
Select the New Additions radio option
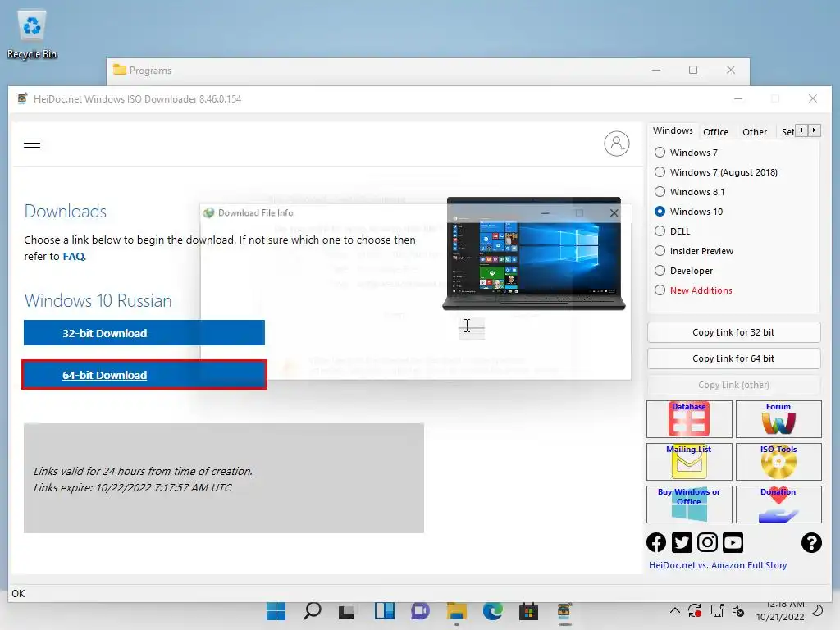point(693,290)
